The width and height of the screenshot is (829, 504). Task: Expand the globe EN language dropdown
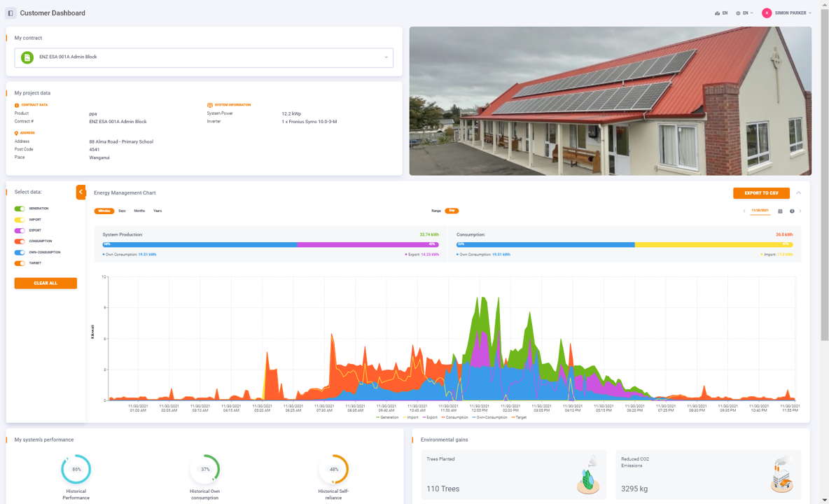pos(744,13)
